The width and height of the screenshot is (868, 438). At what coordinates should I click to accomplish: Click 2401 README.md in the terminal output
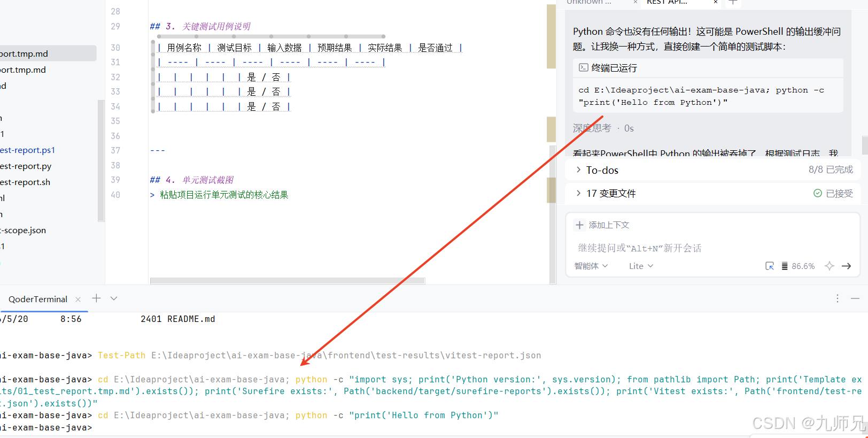[177, 319]
